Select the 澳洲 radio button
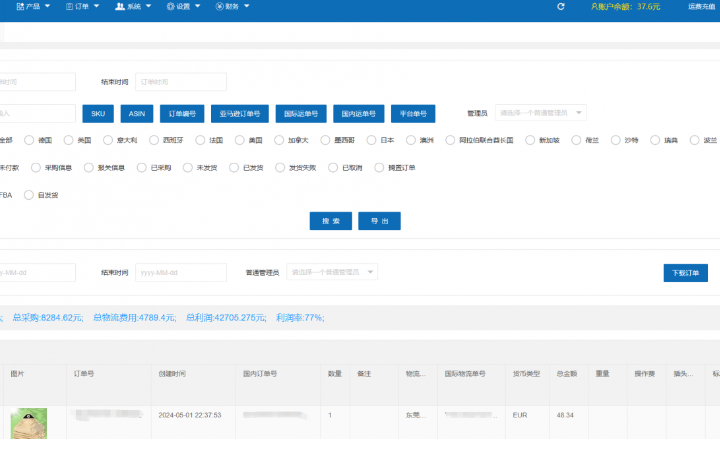The image size is (720, 450). click(411, 140)
